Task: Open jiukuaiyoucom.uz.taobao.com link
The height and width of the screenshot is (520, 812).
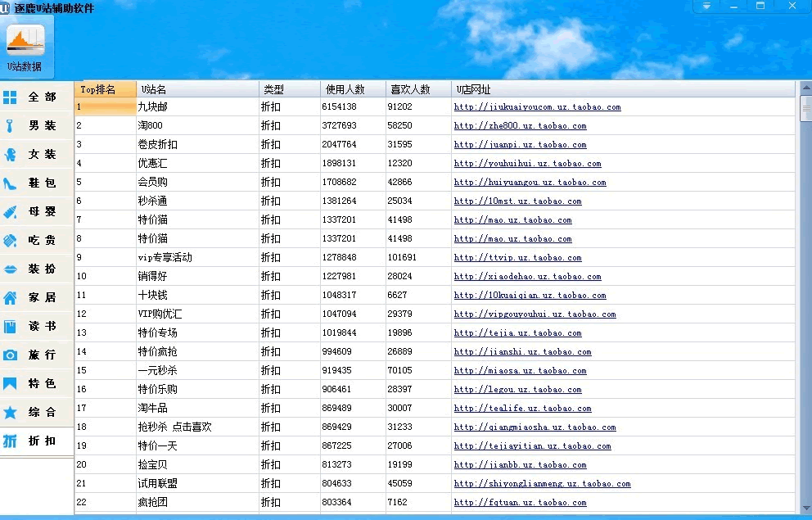Action: (x=538, y=107)
